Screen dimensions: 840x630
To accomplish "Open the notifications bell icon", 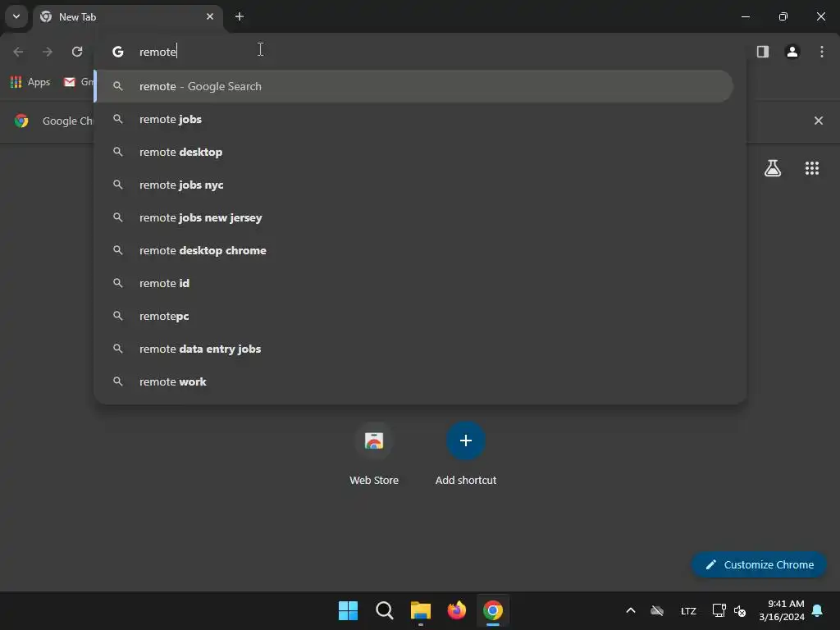I will (818, 610).
